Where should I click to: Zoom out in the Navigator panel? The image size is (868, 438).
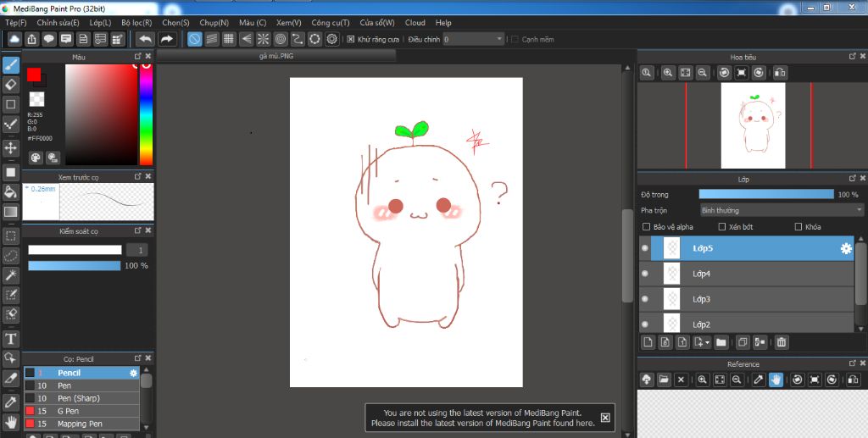(703, 73)
